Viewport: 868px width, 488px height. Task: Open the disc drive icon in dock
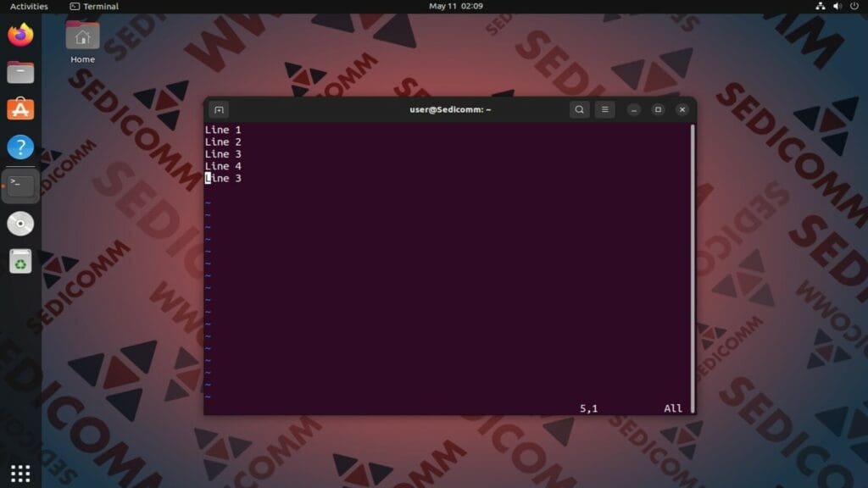20,224
